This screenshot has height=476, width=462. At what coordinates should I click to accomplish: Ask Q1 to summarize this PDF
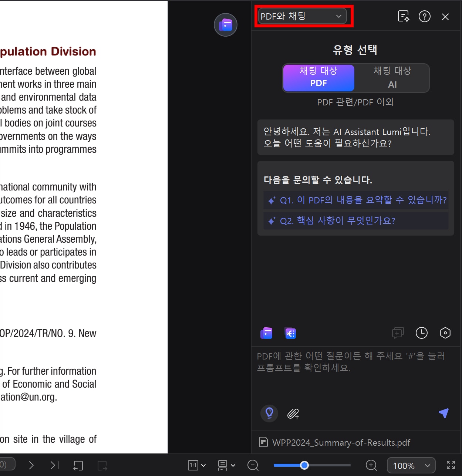coord(356,200)
